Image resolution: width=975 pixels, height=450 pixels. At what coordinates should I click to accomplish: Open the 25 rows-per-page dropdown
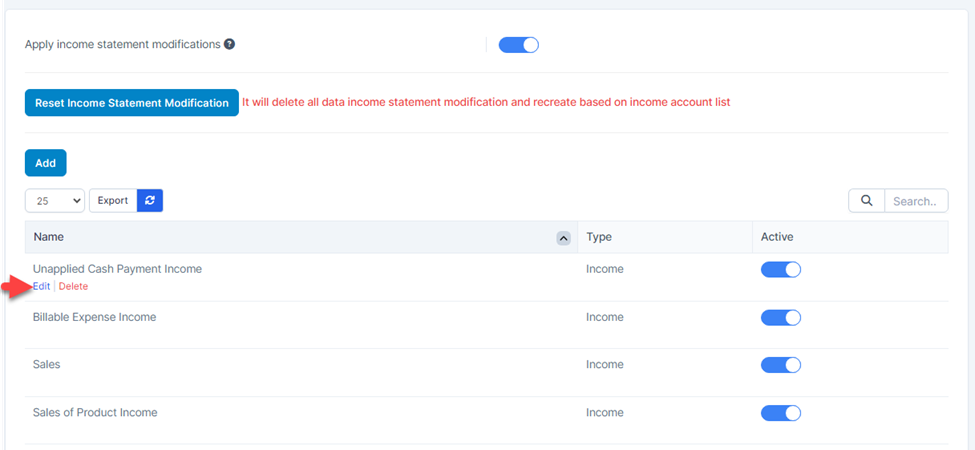[55, 201]
